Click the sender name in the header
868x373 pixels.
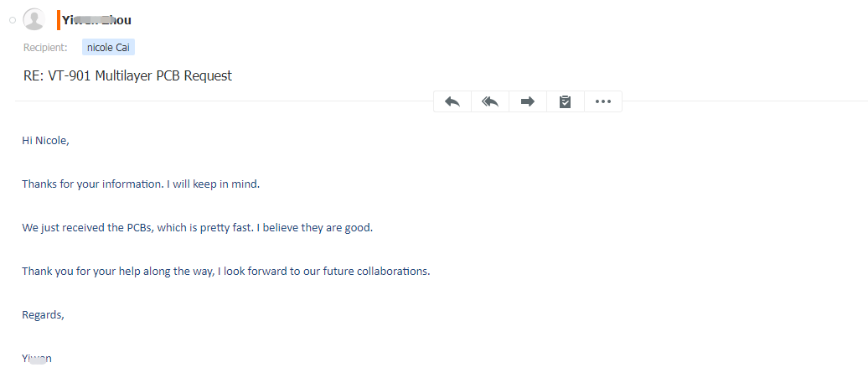[x=96, y=20]
